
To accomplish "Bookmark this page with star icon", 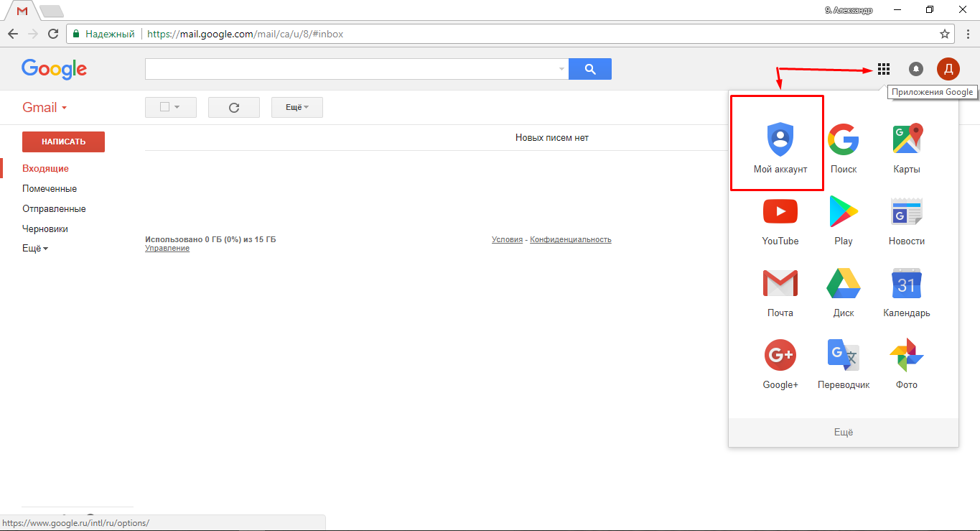I will (945, 34).
